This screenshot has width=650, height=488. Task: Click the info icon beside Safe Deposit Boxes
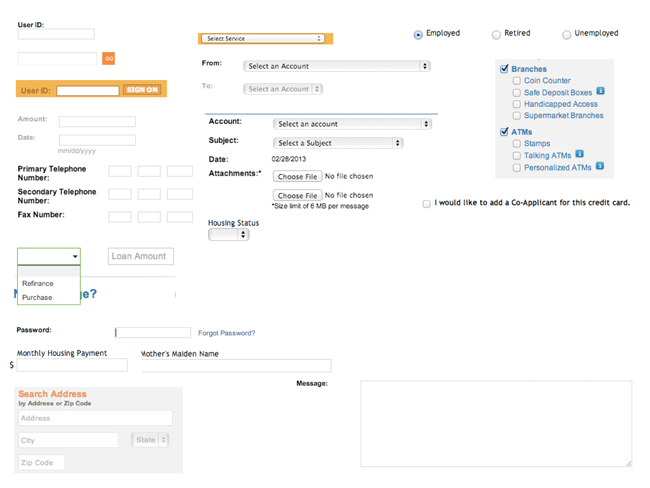(601, 92)
